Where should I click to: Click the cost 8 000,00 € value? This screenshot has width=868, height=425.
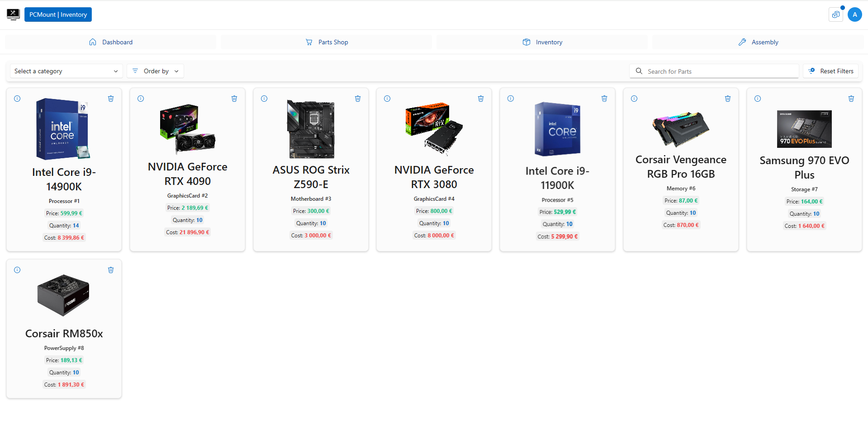pyautogui.click(x=441, y=235)
